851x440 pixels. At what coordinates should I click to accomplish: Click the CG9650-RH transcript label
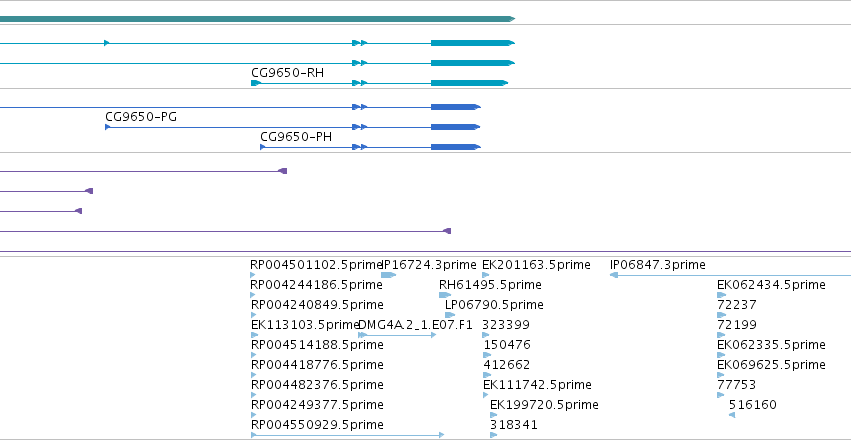click(287, 73)
